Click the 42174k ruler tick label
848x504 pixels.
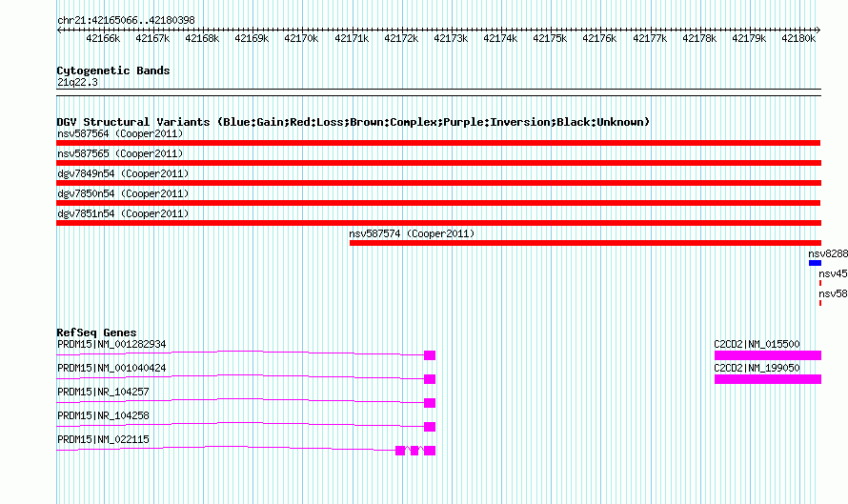[500, 38]
